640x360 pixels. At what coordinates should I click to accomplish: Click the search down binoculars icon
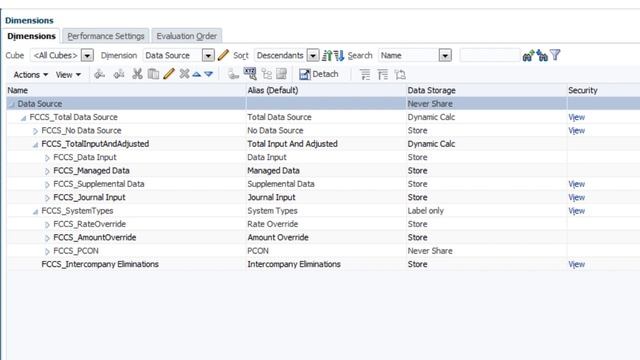click(542, 55)
